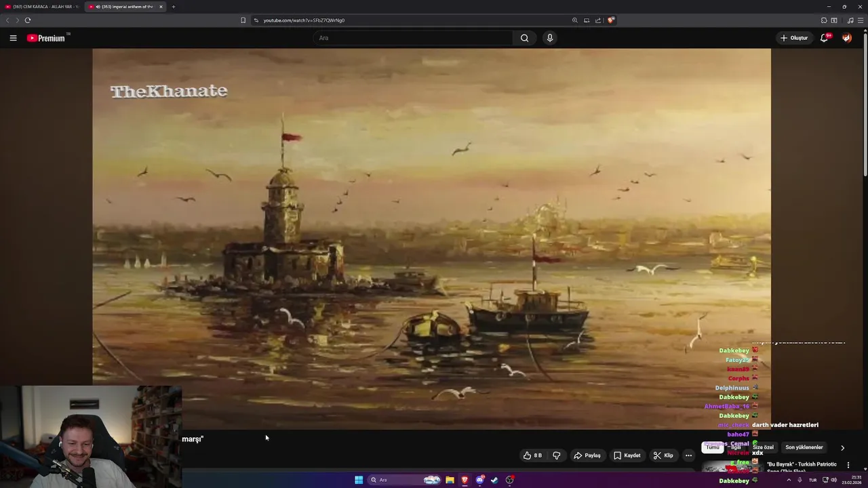This screenshot has width=868, height=488.
Task: Open Discord from taskbar
Action: (479, 480)
